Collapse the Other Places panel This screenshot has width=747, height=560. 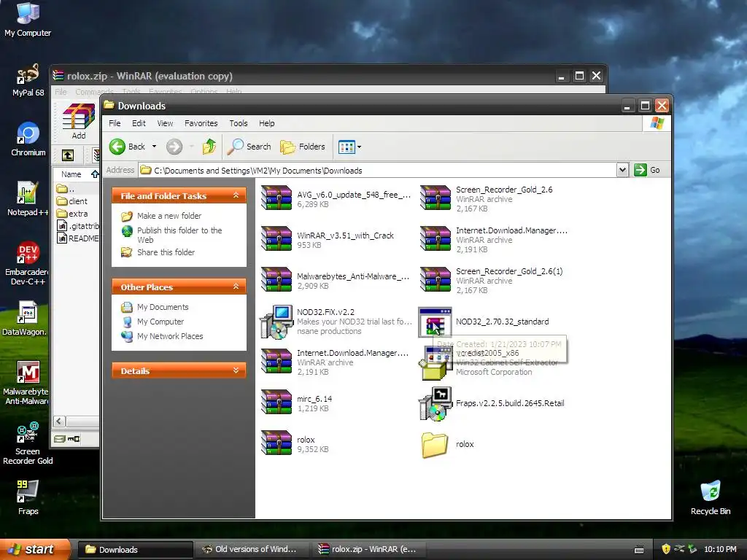click(236, 286)
